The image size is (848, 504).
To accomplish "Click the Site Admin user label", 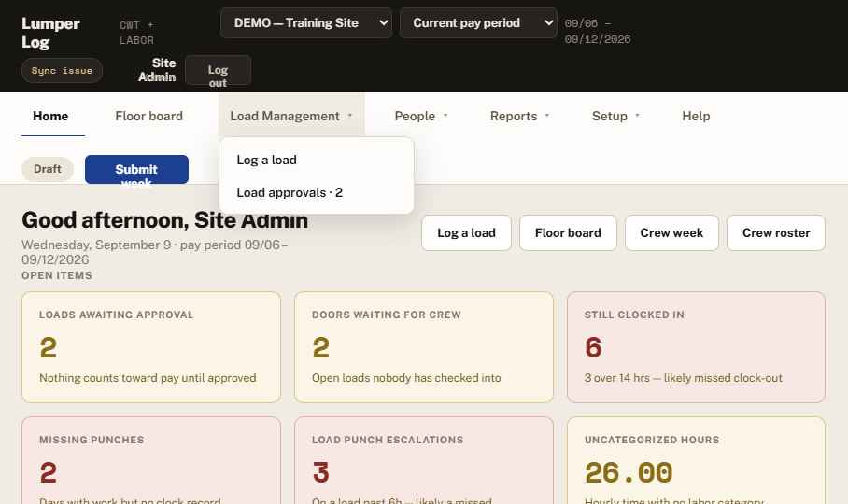I will [x=157, y=70].
